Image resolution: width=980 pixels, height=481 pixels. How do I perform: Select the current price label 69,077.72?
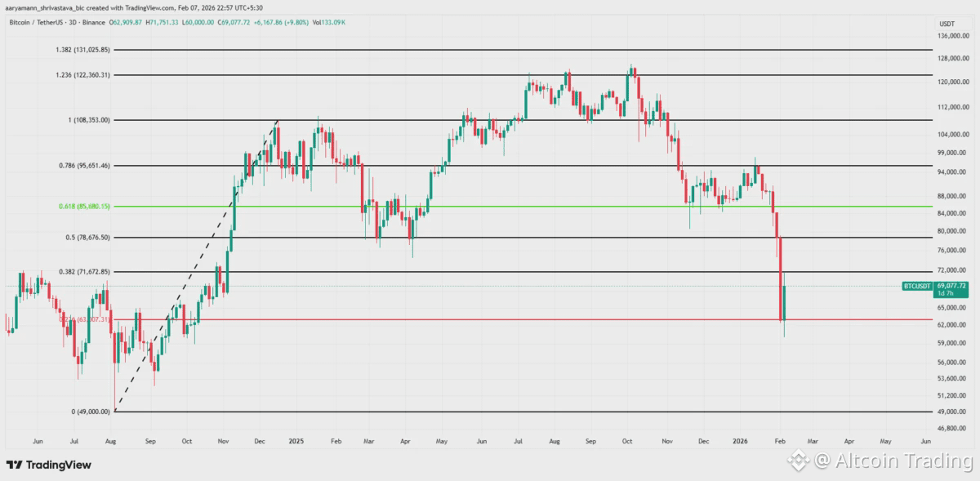pos(951,286)
